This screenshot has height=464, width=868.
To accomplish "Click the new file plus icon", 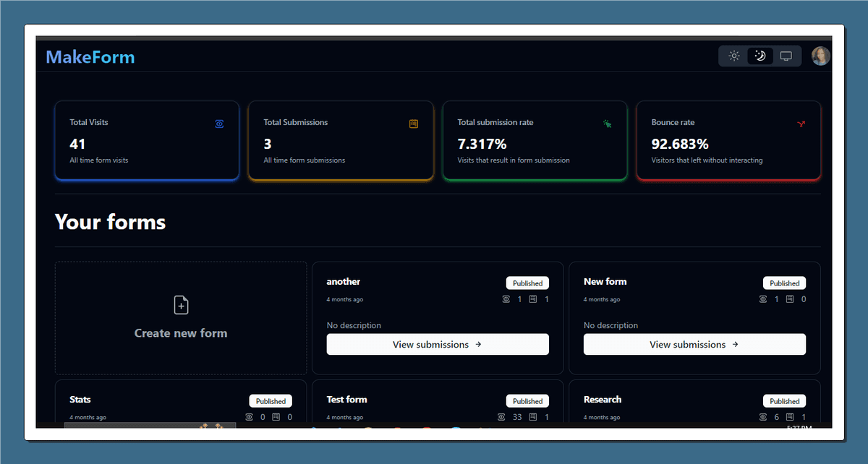I will coord(181,305).
